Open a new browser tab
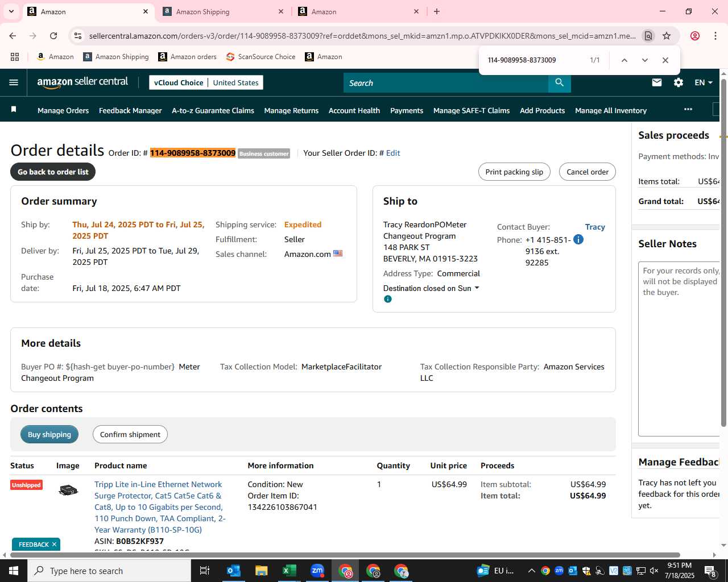This screenshot has height=582, width=728. [437, 11]
